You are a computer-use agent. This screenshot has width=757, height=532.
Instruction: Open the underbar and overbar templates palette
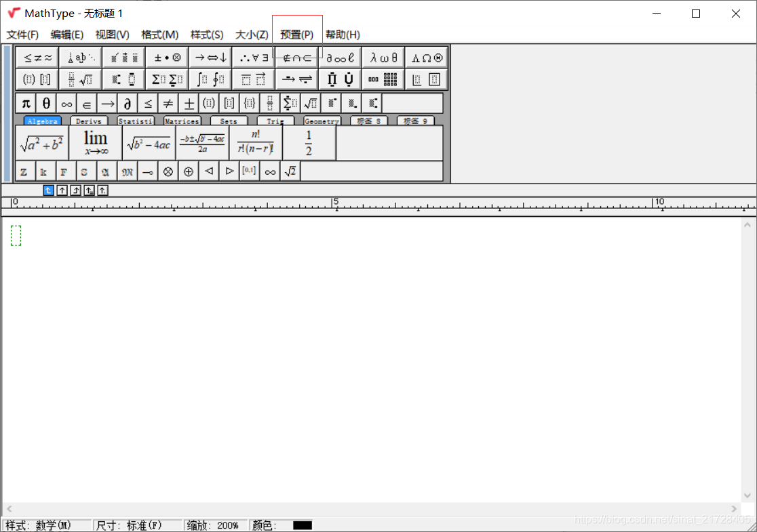click(254, 79)
